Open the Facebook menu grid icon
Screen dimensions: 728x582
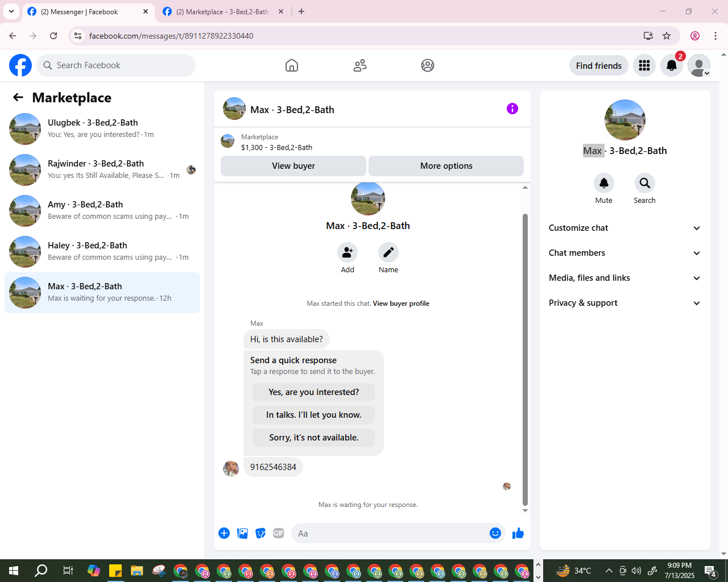(x=644, y=65)
